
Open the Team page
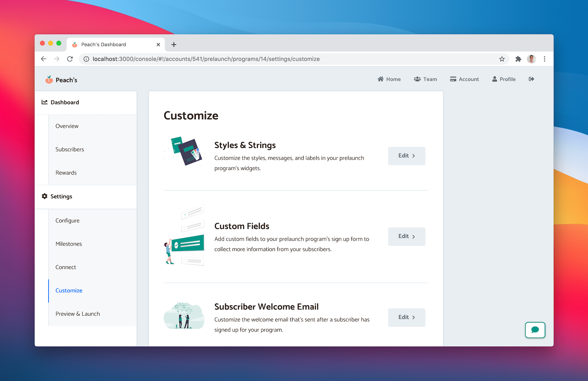(x=425, y=79)
